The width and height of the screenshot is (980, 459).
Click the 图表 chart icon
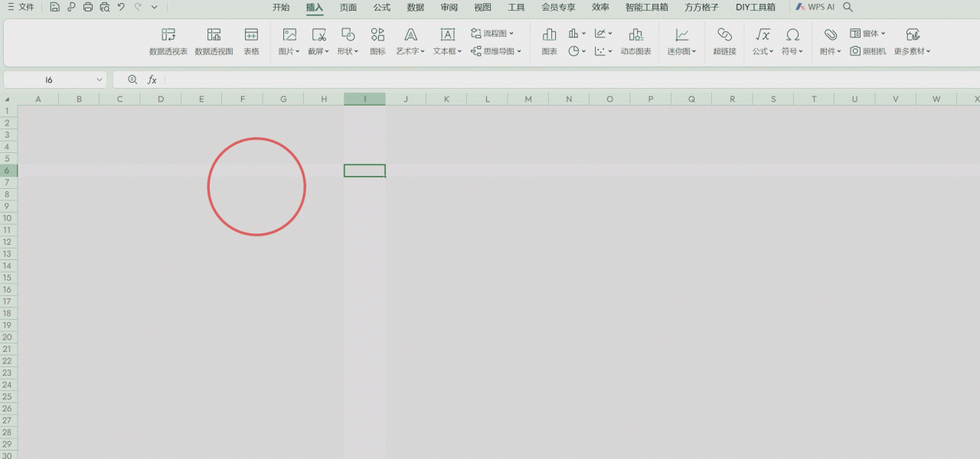[x=550, y=42]
